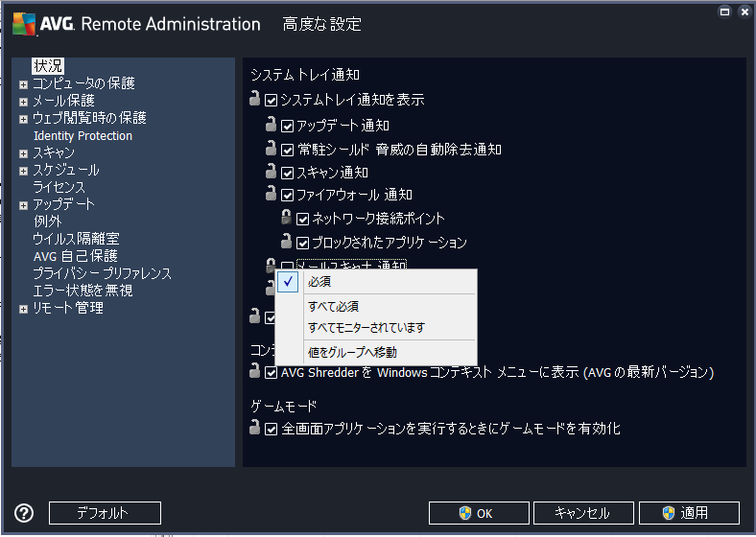
Task: Toggle システムトレイ通知を表示 checkbox
Action: point(271,101)
